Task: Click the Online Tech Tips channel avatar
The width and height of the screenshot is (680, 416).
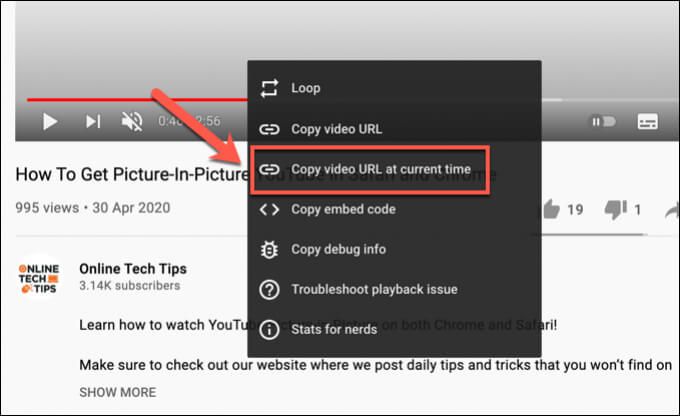Action: point(39,278)
